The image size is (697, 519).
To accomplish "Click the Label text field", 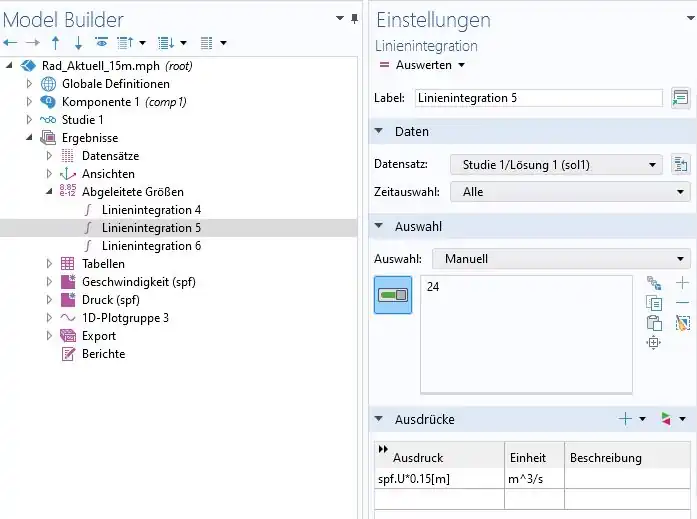I will tap(537, 98).
